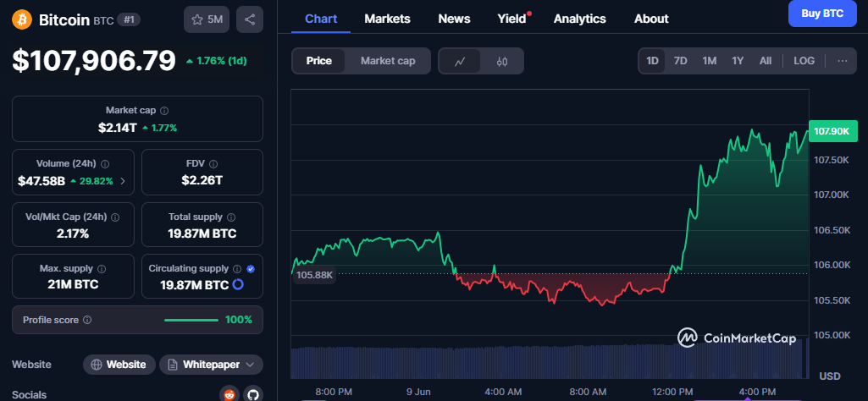The width and height of the screenshot is (868, 401).
Task: Open the share icon button
Action: (250, 20)
